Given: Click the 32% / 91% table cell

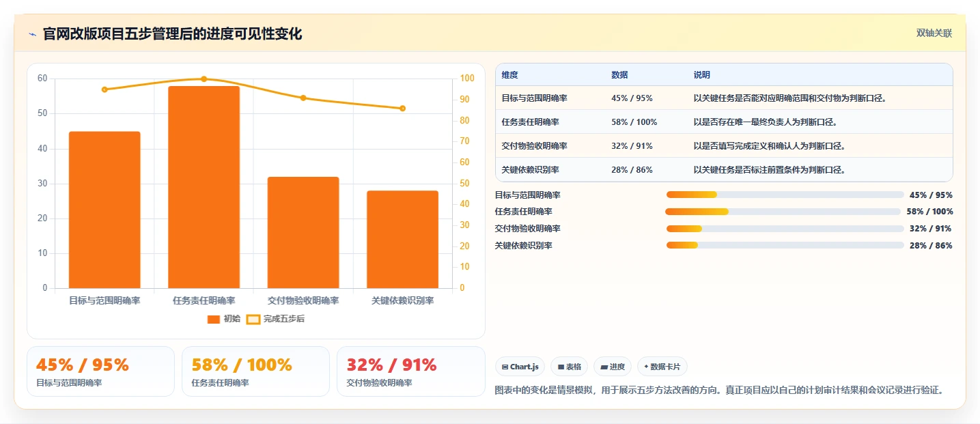Looking at the screenshot, I should 632,146.
